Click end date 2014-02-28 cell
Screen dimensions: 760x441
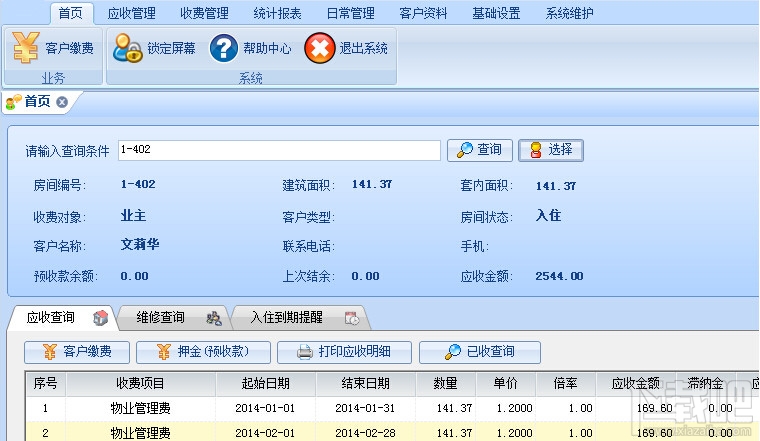tap(365, 433)
